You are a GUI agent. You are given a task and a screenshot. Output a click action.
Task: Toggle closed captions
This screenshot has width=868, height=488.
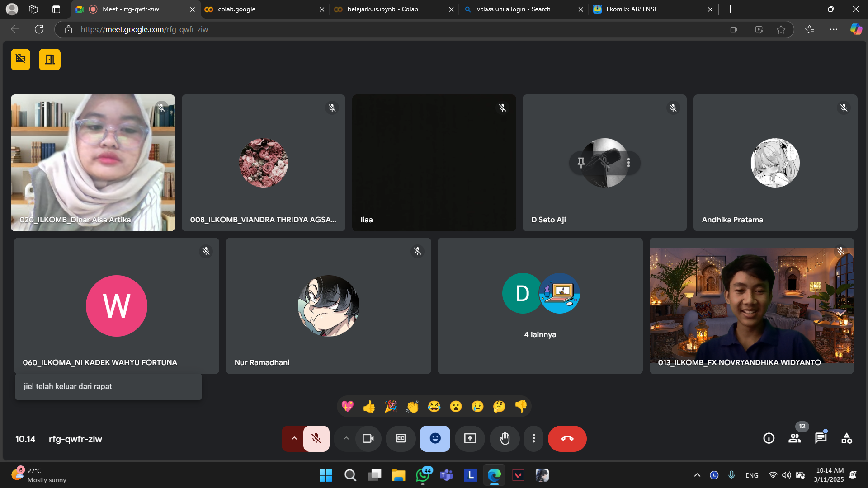pyautogui.click(x=401, y=438)
